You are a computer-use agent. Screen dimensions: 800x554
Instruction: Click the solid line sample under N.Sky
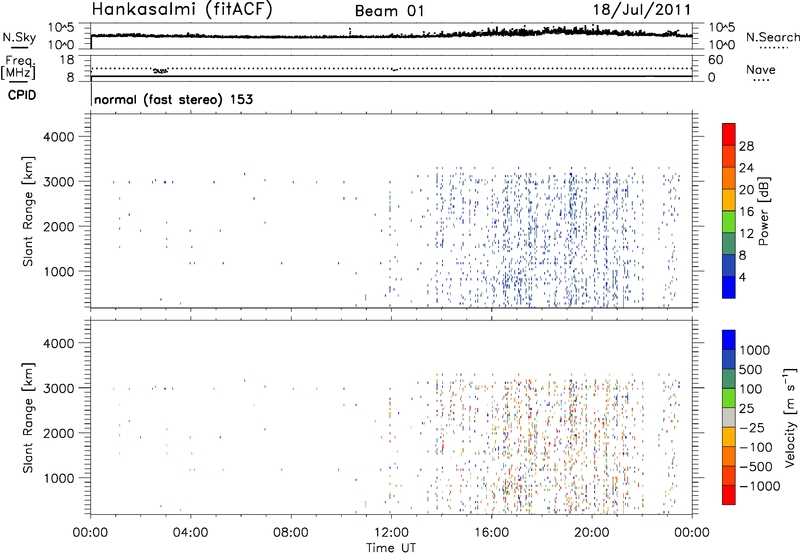[19, 47]
